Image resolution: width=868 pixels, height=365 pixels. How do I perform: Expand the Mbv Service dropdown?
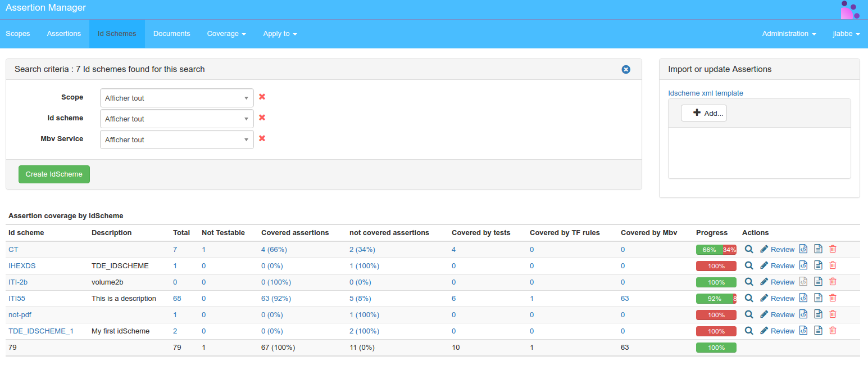coord(176,139)
